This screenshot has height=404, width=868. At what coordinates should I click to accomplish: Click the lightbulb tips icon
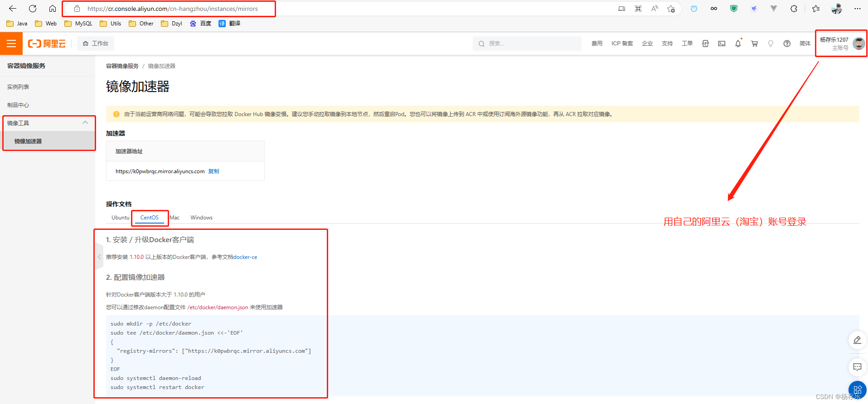[771, 44]
